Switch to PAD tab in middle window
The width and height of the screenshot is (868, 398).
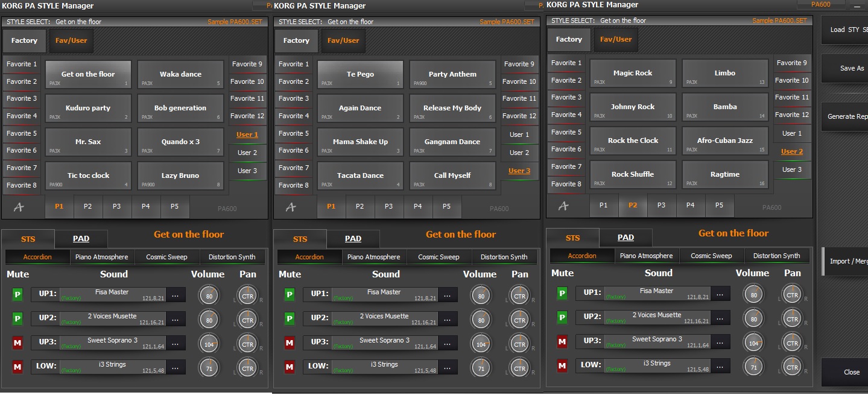click(353, 239)
